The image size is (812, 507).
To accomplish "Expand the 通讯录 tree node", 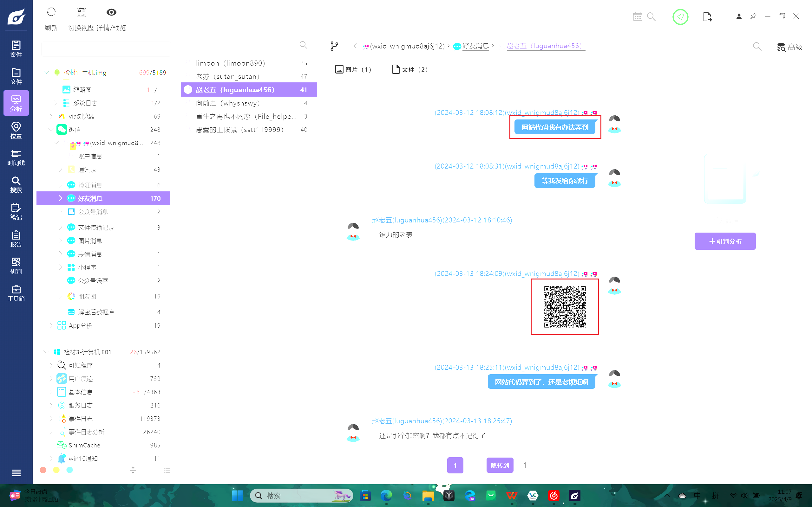I will (x=60, y=169).
